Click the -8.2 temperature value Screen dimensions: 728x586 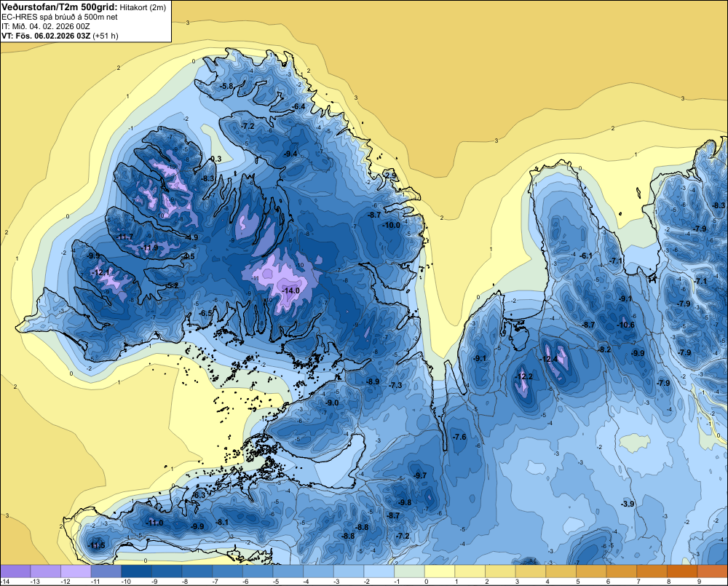click(x=604, y=350)
